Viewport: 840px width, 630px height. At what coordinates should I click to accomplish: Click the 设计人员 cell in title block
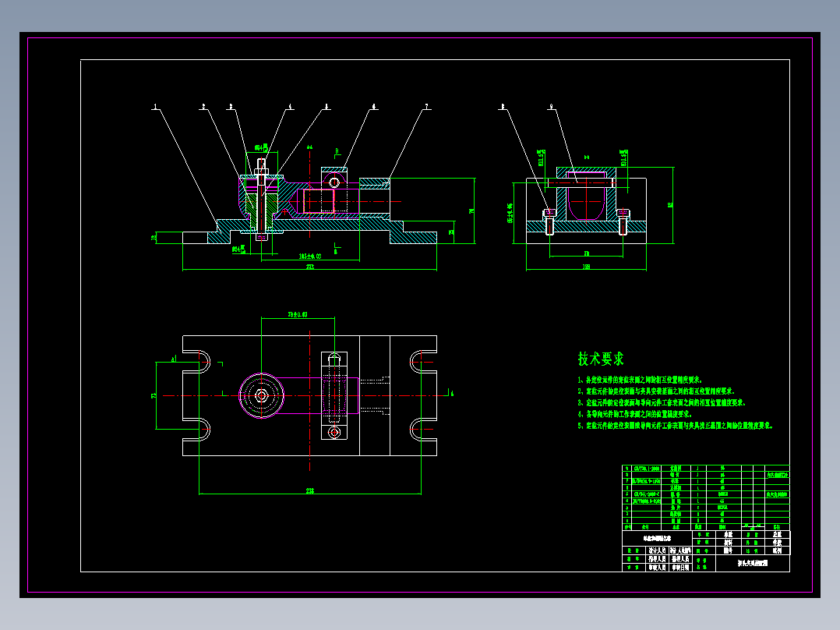pyautogui.click(x=657, y=550)
